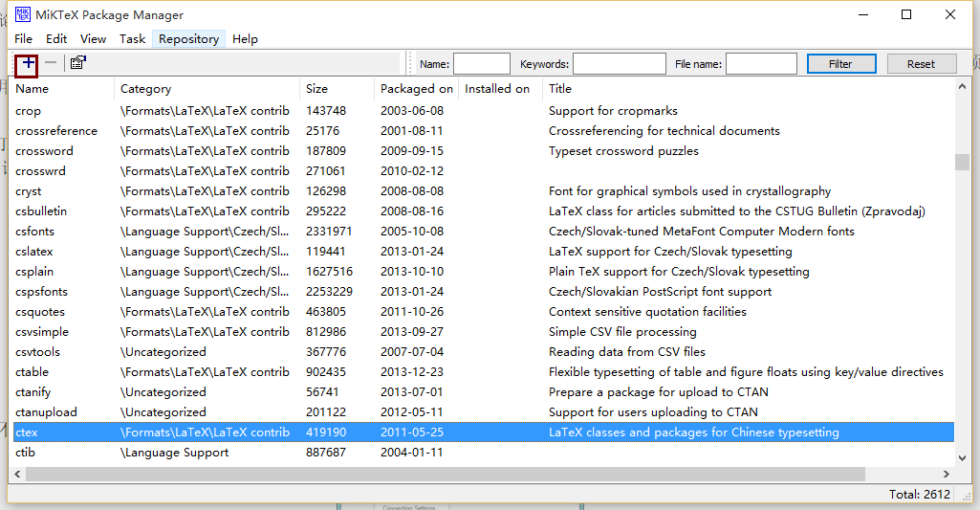The width and height of the screenshot is (980, 510).
Task: Open the File menu
Action: [x=23, y=39]
